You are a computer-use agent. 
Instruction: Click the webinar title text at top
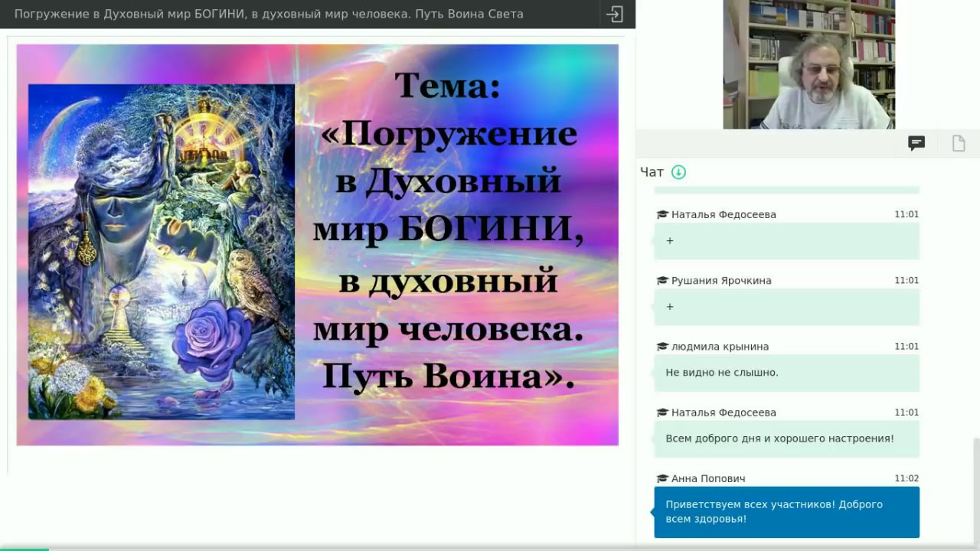pyautogui.click(x=269, y=14)
